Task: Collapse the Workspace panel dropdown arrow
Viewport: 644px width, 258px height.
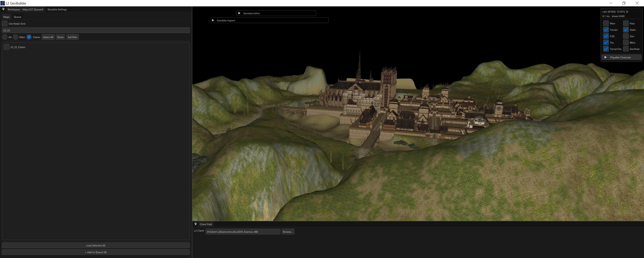Action: 3,9
